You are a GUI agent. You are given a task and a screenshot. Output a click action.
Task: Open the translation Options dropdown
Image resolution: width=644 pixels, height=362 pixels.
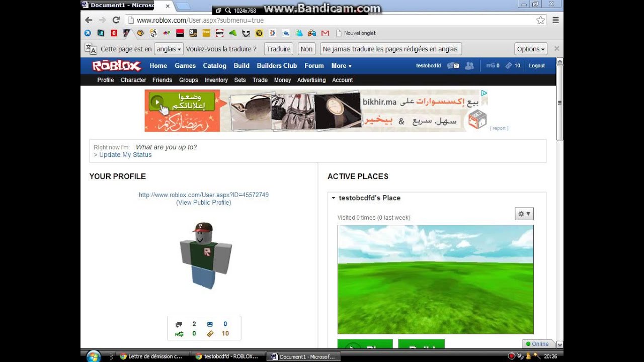click(x=531, y=49)
